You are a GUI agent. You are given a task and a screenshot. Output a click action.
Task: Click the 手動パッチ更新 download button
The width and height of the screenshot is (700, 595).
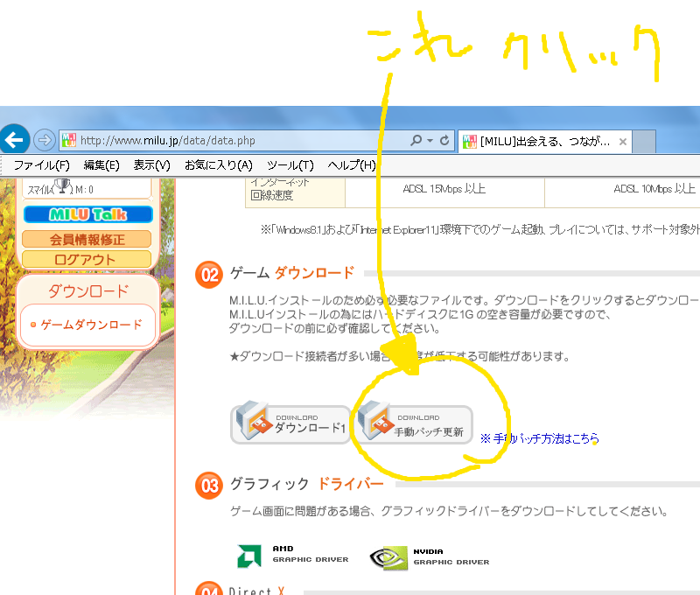(413, 424)
